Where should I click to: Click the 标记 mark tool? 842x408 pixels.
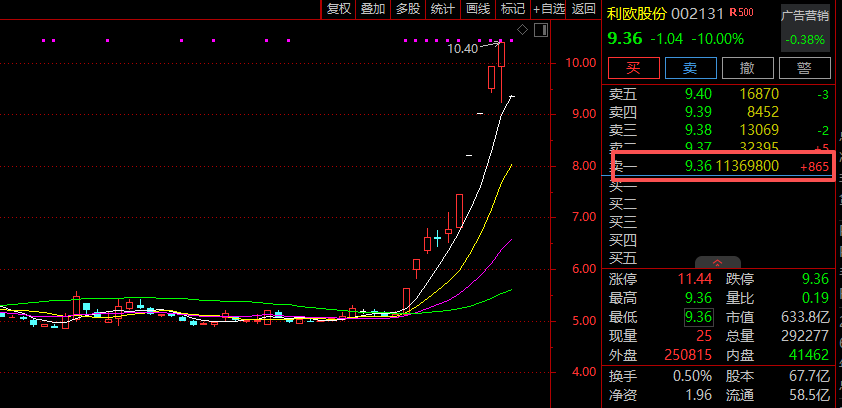(x=513, y=9)
